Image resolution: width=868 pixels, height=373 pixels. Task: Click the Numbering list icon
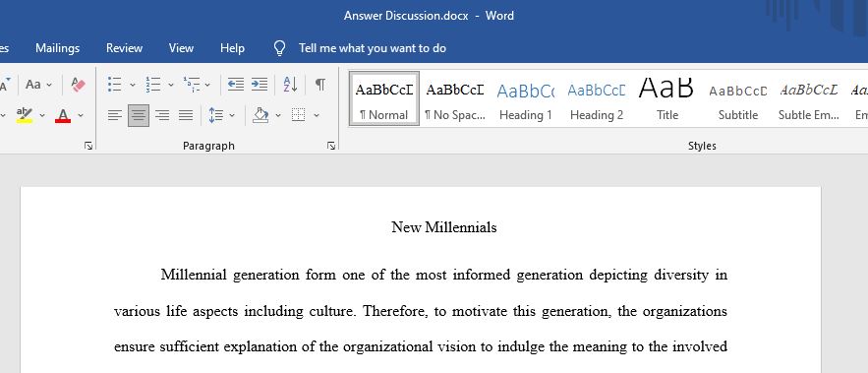[x=152, y=85]
